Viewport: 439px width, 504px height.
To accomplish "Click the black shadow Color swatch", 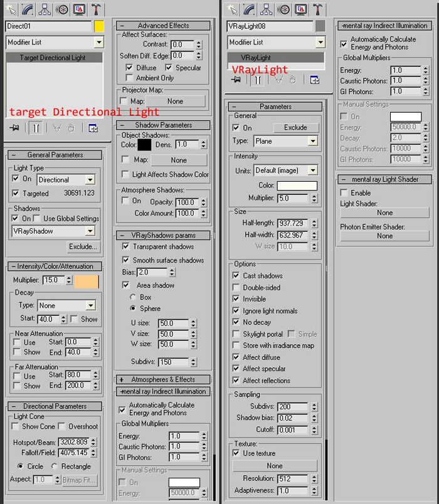I will tap(144, 145).
